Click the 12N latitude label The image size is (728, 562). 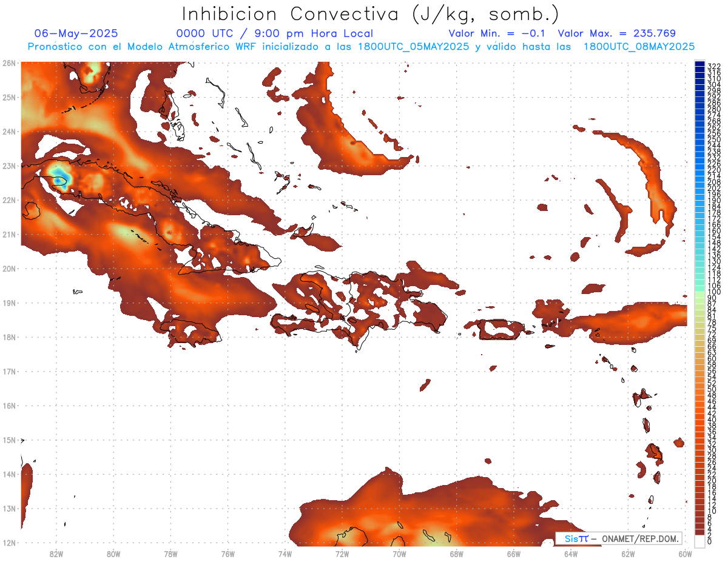[x=8, y=543]
